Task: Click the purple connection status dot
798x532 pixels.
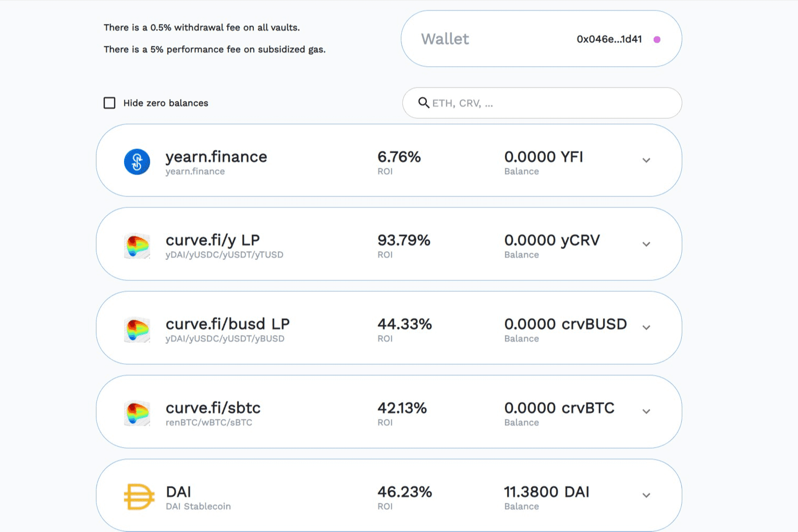Action: (657, 39)
